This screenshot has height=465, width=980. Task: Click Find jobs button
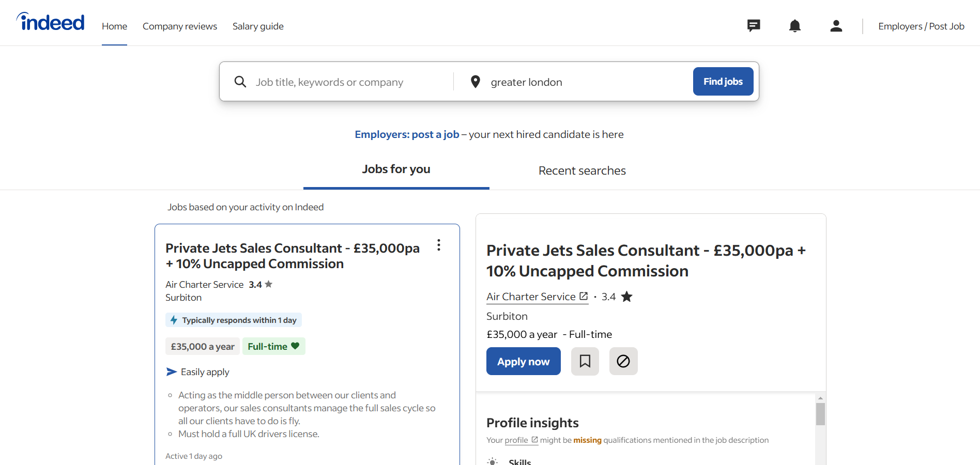pos(723,81)
